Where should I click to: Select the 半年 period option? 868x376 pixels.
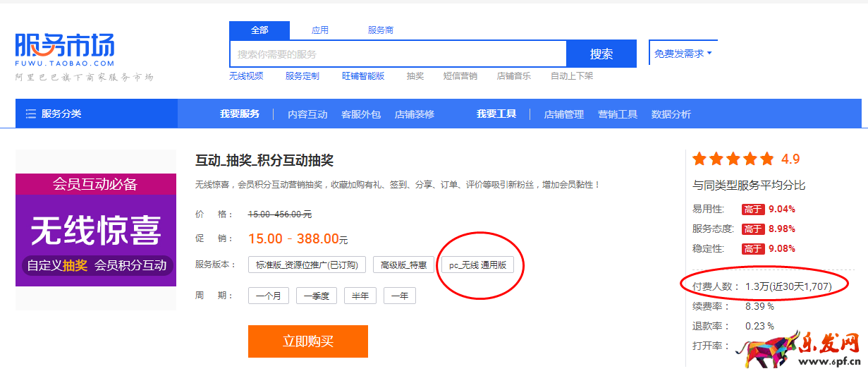360,296
